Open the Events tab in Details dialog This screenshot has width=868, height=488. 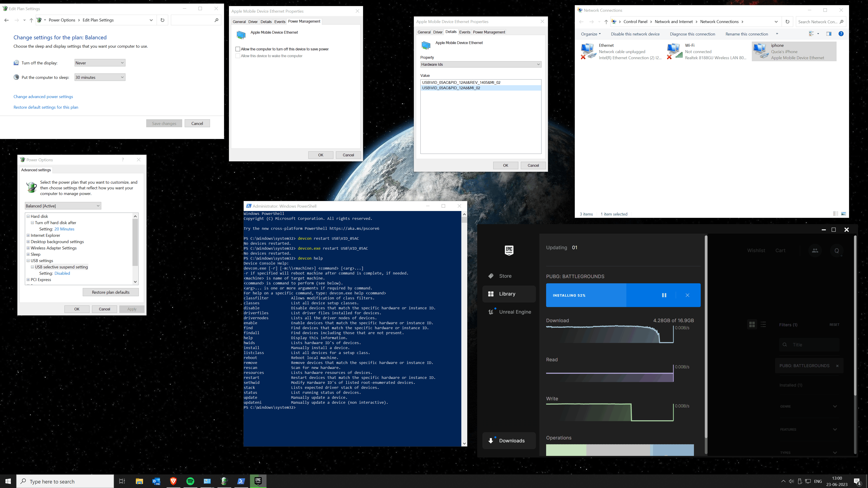[464, 32]
